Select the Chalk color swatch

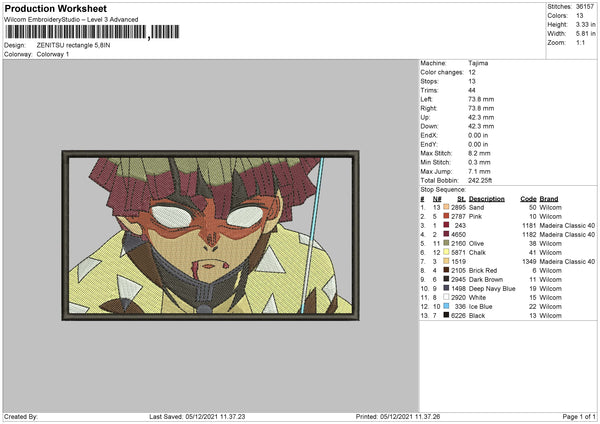point(446,252)
